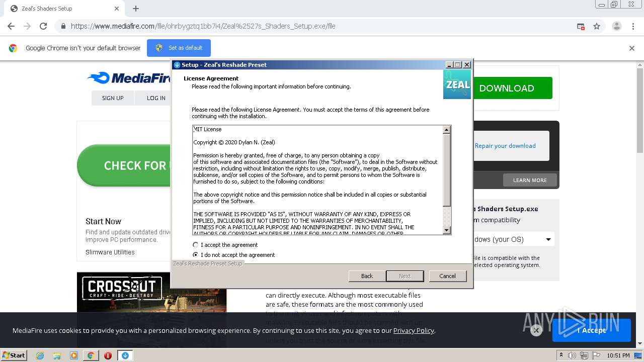The image size is (644, 362).
Task: Click the Chrome forward arrow
Action: [27, 26]
